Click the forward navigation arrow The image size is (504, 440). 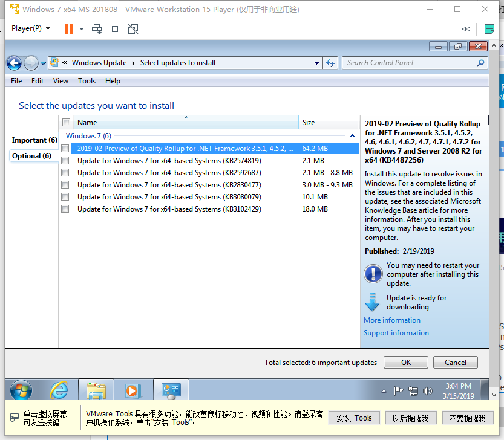[31, 63]
